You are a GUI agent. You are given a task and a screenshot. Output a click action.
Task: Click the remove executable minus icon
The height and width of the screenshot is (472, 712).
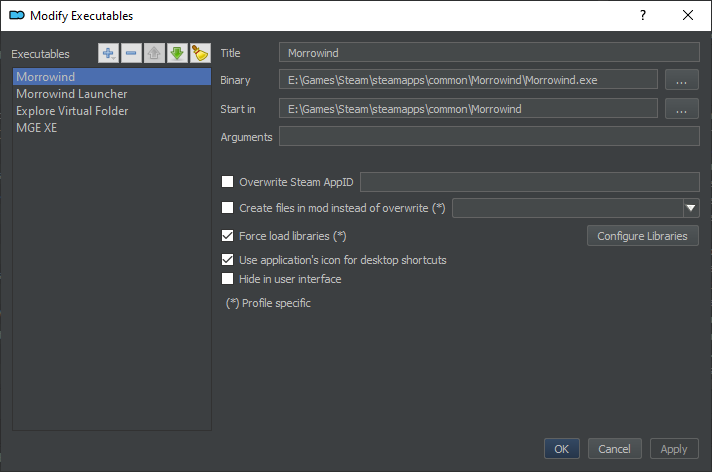pyautogui.click(x=131, y=53)
